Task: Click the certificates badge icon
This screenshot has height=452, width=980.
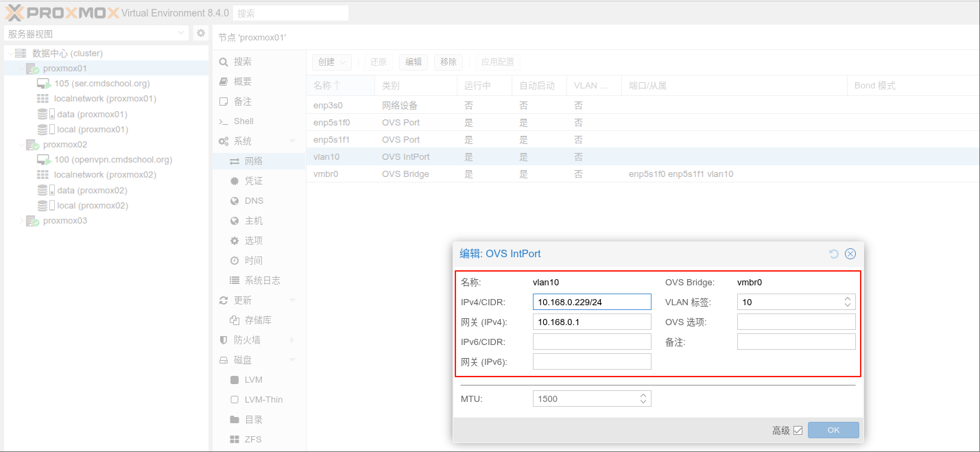Action: click(235, 181)
